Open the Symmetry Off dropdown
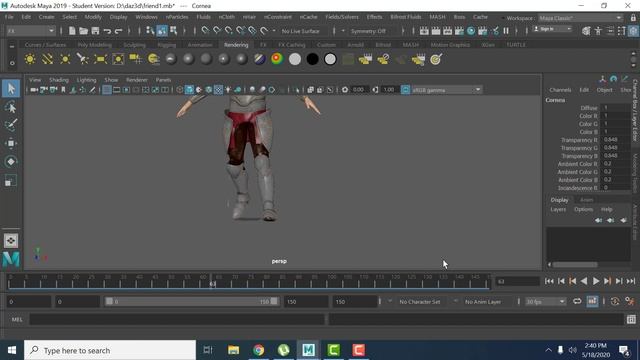 [368, 31]
